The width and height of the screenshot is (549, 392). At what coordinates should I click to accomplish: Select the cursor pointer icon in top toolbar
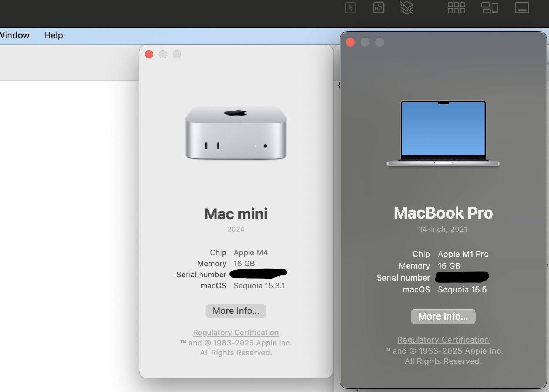pos(351,8)
